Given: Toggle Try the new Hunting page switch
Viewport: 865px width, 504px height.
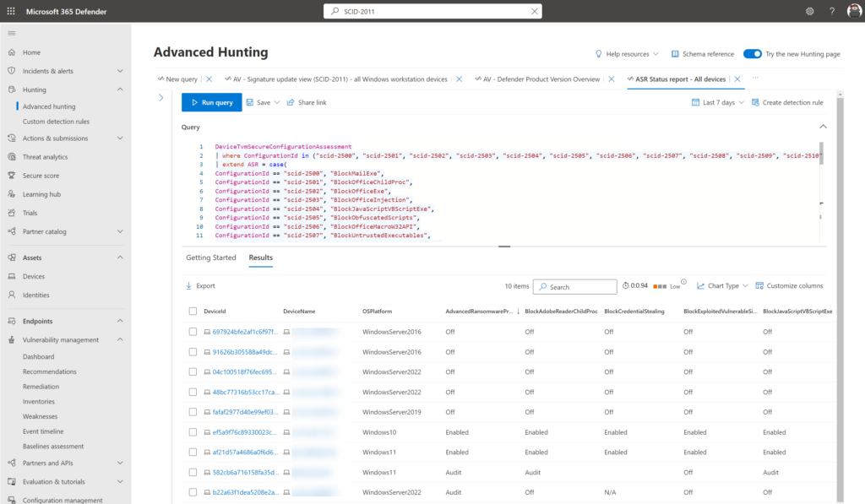Looking at the screenshot, I should tap(753, 53).
